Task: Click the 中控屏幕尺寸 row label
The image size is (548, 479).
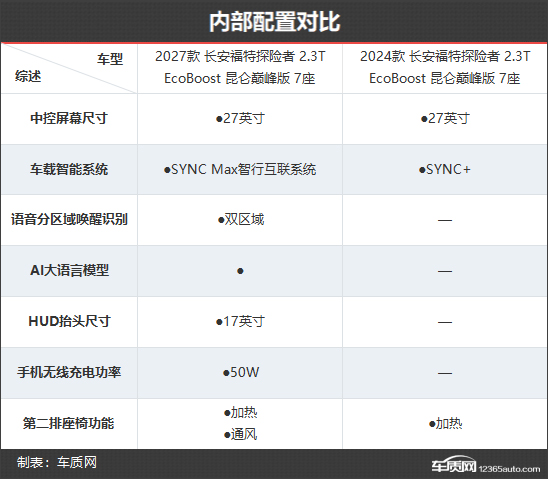Action: coord(69,118)
